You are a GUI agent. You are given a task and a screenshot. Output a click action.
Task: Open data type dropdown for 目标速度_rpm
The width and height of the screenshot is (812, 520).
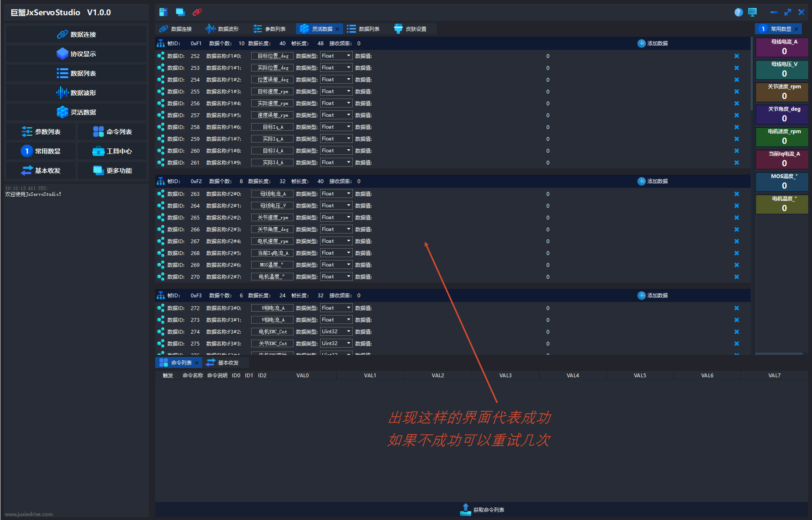click(x=336, y=91)
